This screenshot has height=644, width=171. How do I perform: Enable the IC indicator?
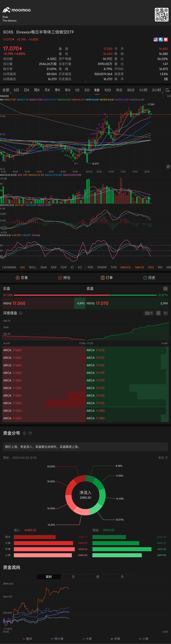[x=72, y=267]
